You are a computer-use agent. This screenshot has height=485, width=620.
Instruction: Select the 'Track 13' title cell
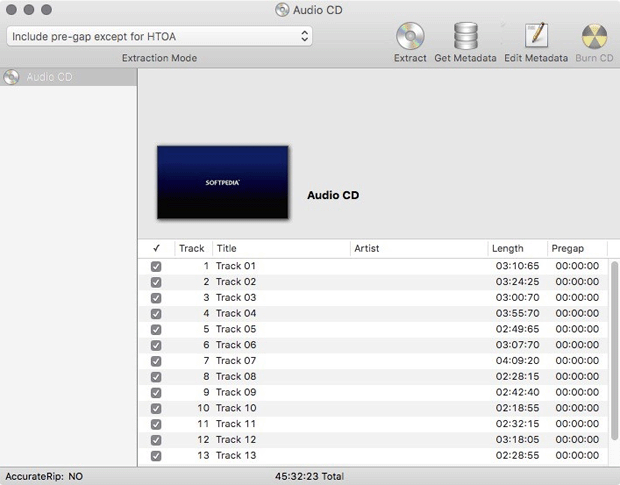236,456
